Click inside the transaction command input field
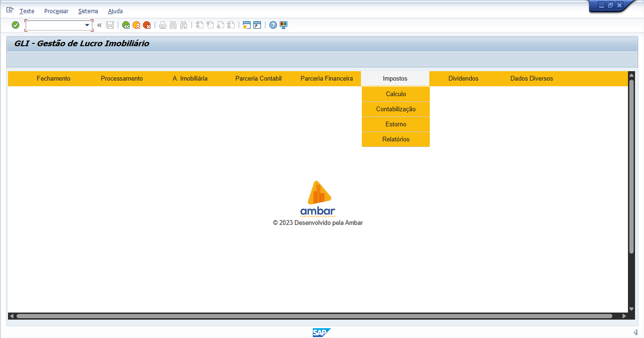Viewport: 644px width, 338px height. [x=54, y=25]
